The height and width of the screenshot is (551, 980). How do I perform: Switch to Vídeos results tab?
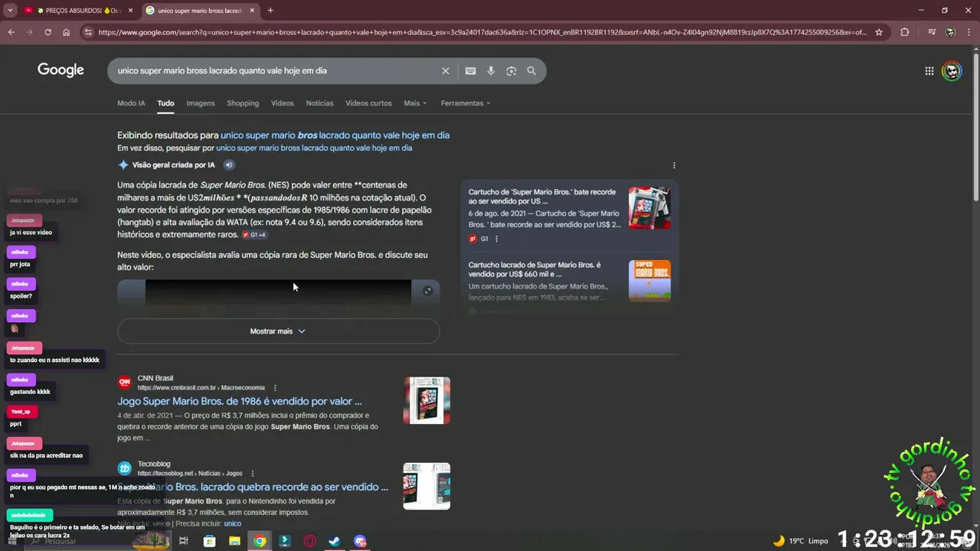coord(283,103)
